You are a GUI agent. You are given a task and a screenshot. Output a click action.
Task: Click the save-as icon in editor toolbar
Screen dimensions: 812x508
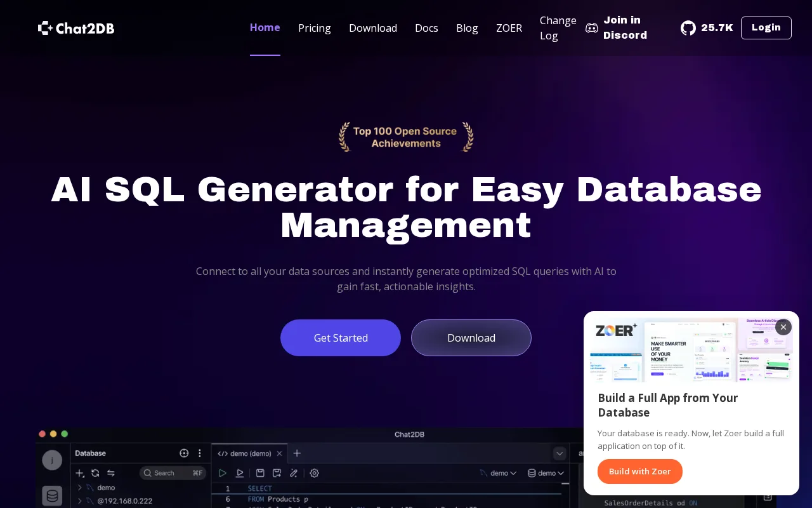[277, 473]
